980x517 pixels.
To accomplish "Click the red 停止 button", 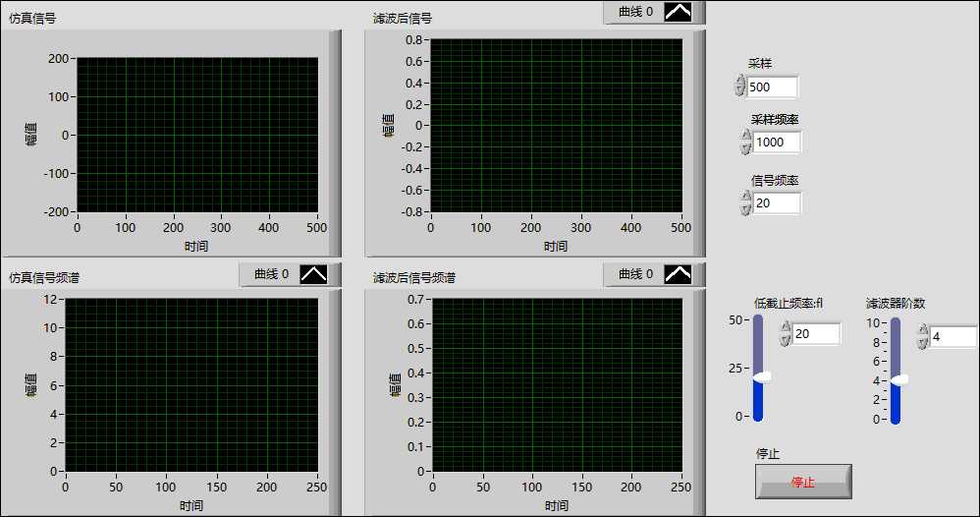I will click(x=803, y=482).
